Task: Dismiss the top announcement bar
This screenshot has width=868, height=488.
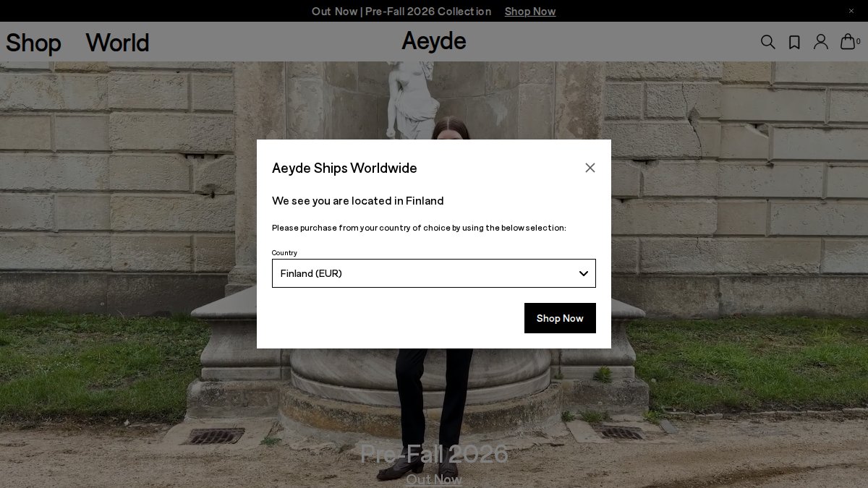Action: click(851, 11)
